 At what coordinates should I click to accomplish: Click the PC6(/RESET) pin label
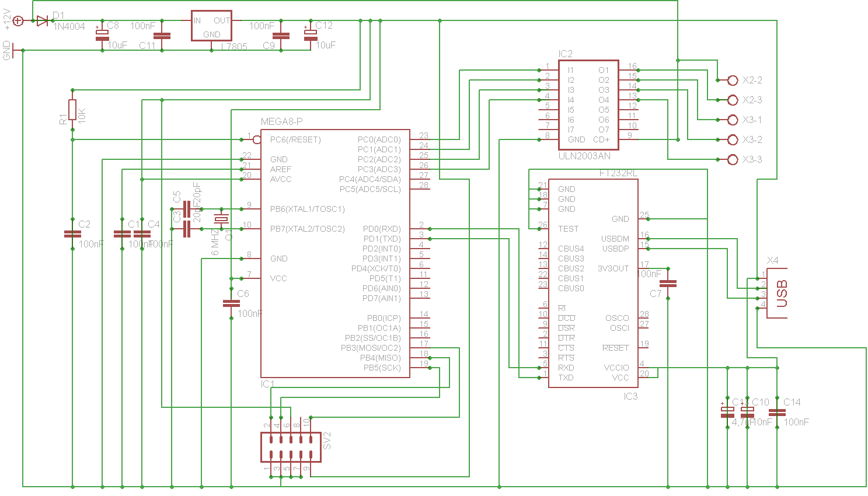[x=295, y=139]
